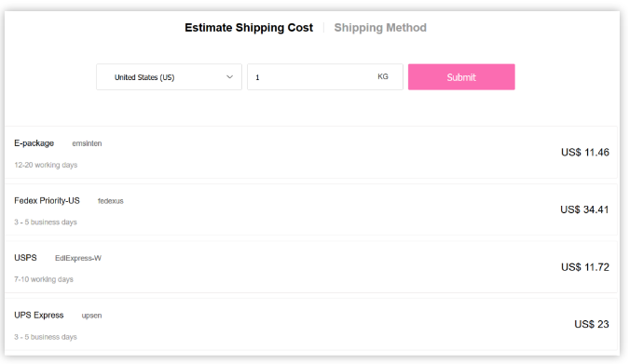The width and height of the screenshot is (629, 364).
Task: Click the 7-10 working days text
Action: (44, 279)
